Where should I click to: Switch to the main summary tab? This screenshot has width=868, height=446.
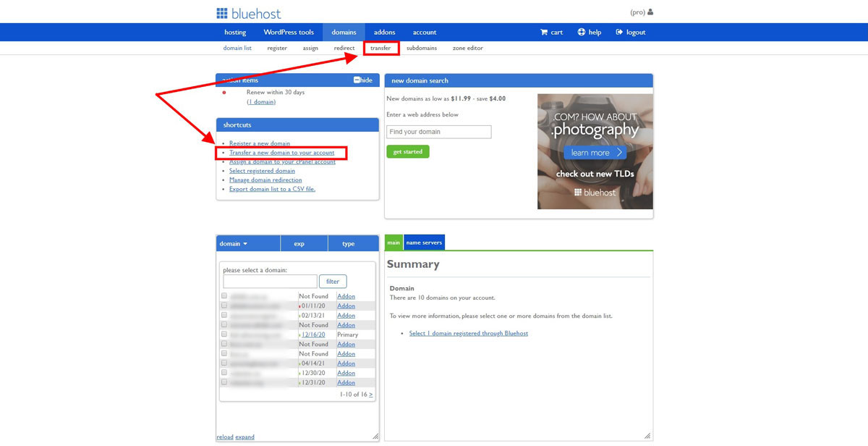(x=393, y=243)
